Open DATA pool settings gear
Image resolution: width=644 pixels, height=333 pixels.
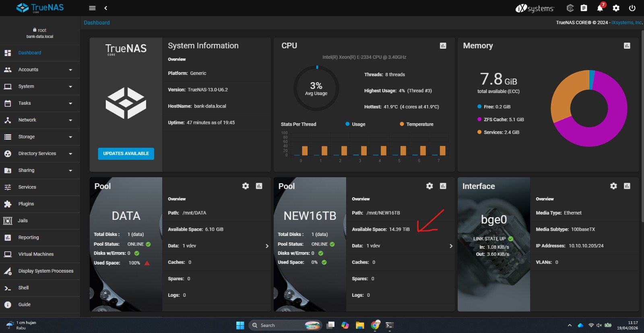(x=246, y=186)
